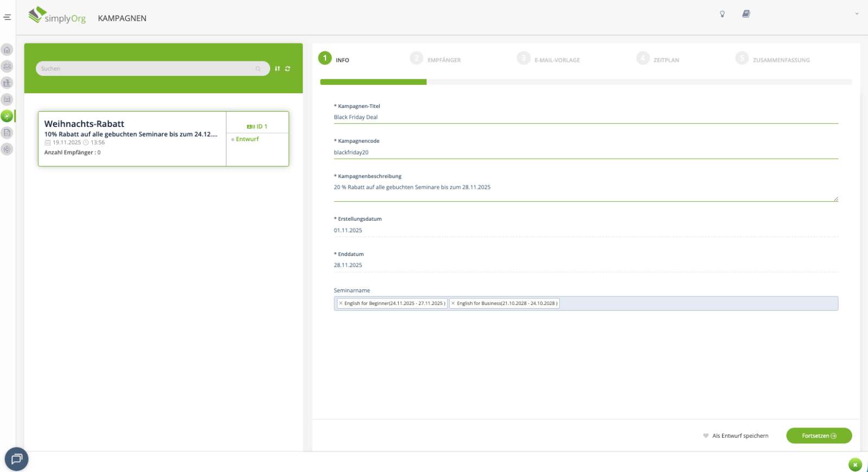Open the Enddatum date picker field

point(585,265)
